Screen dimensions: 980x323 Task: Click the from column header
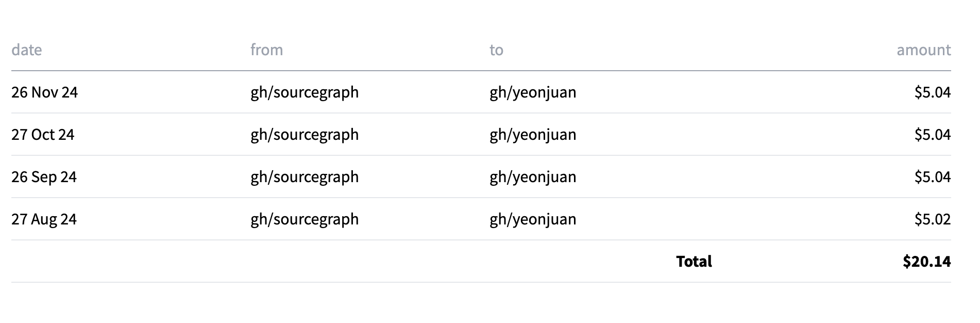pyautogui.click(x=266, y=50)
